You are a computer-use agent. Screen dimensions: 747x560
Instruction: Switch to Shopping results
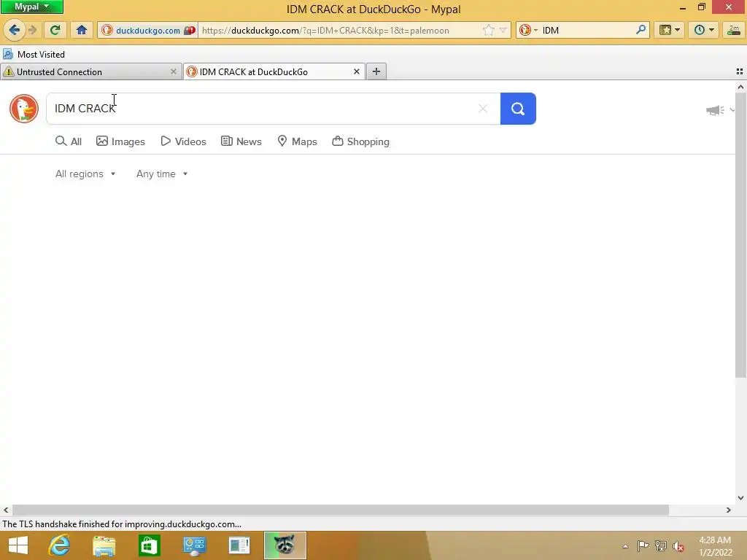click(360, 141)
